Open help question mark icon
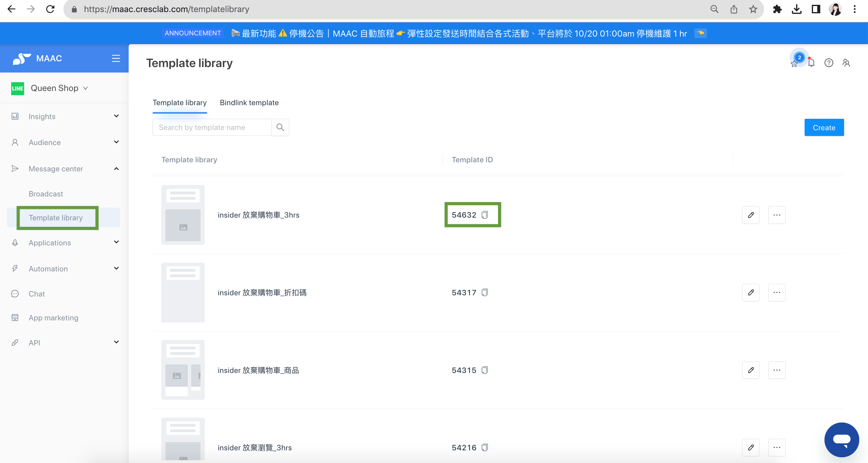This screenshot has height=463, width=868. [x=828, y=63]
